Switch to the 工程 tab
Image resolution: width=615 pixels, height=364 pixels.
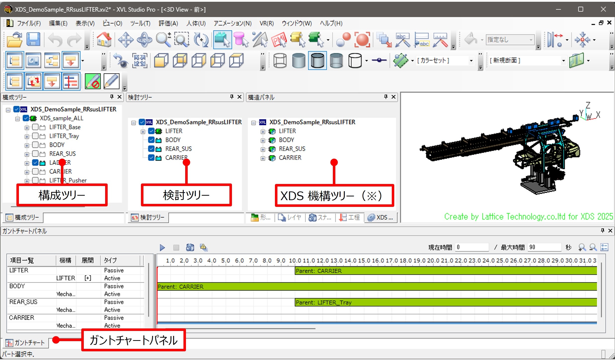click(350, 218)
